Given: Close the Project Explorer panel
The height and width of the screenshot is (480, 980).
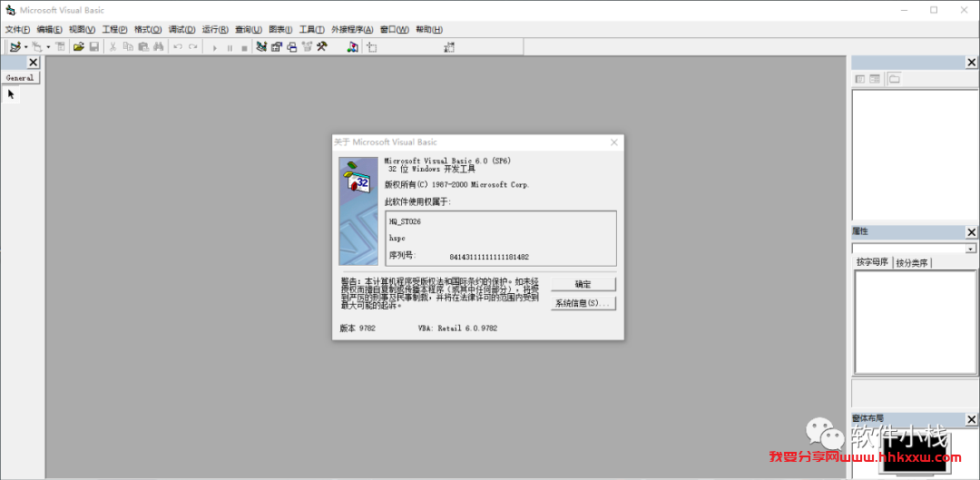Looking at the screenshot, I should (x=971, y=63).
